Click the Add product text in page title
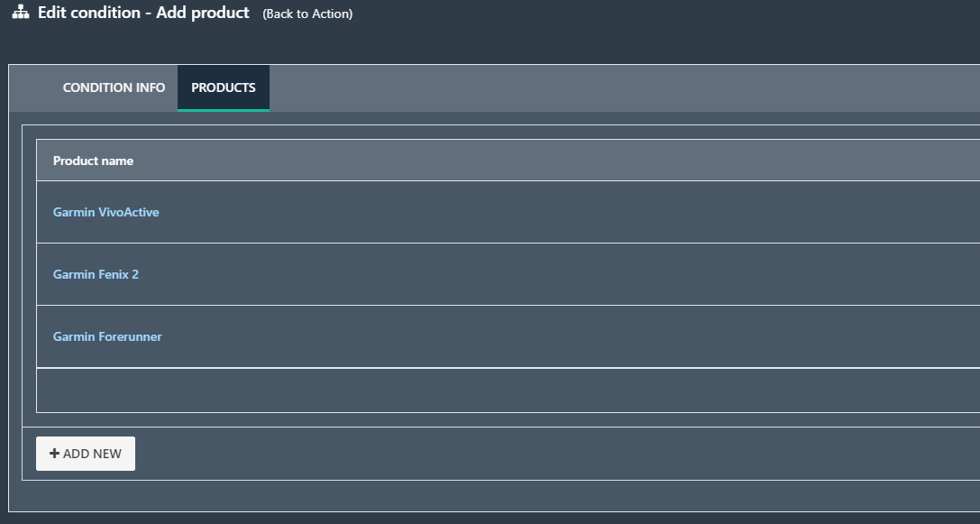 coord(203,13)
